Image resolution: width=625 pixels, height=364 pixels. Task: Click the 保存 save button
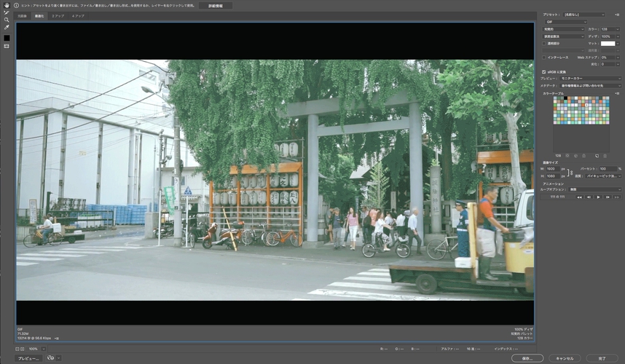point(527,358)
